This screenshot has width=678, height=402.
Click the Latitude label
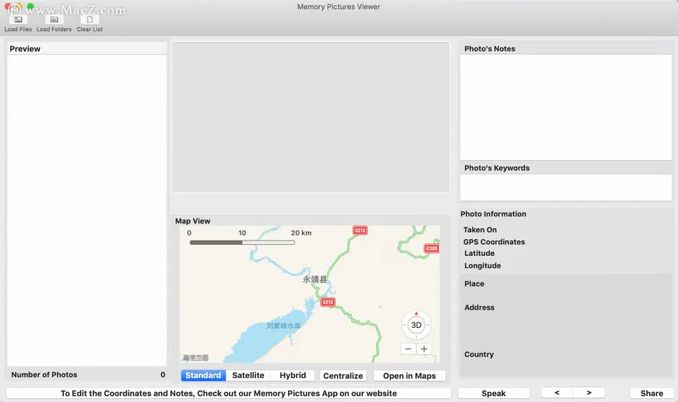(479, 253)
